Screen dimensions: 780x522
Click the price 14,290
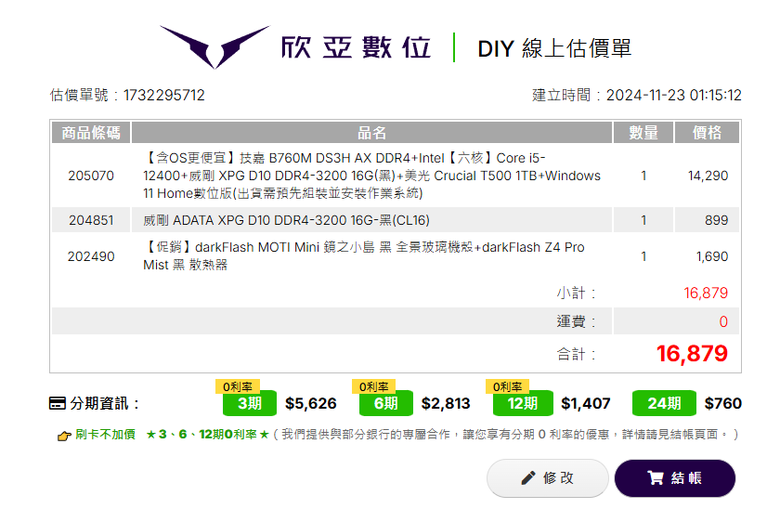click(x=708, y=176)
